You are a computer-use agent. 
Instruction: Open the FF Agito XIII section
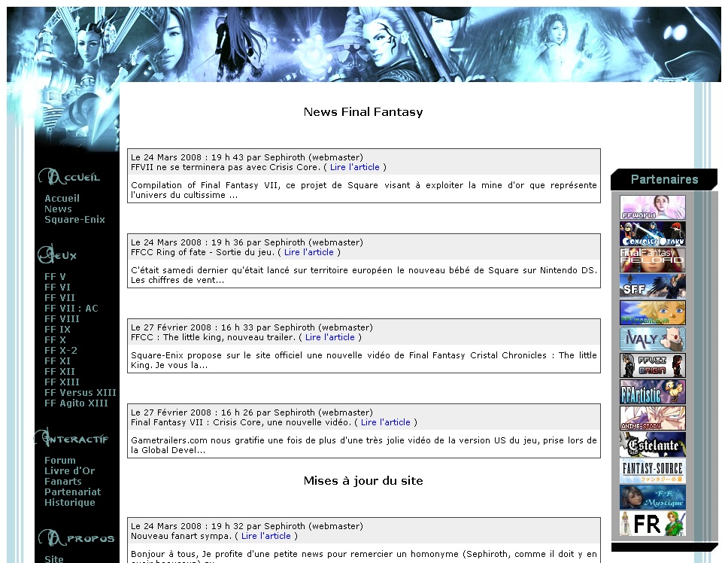[76, 403]
